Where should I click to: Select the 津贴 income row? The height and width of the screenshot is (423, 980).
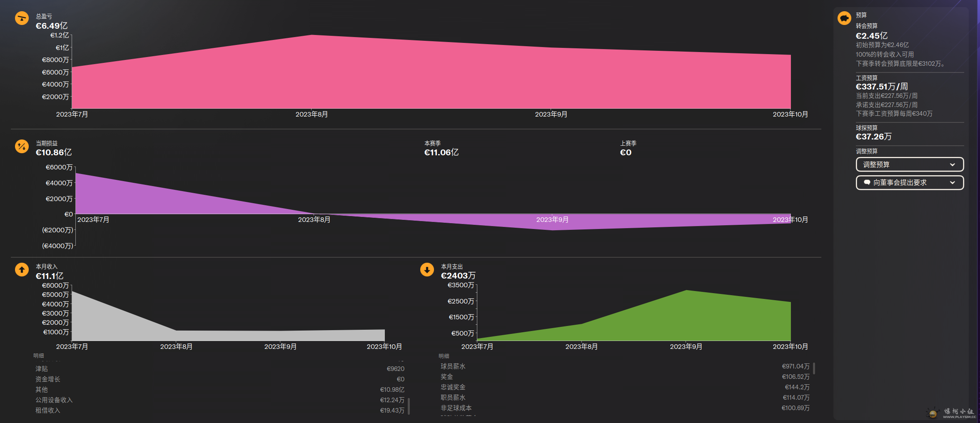(220, 369)
